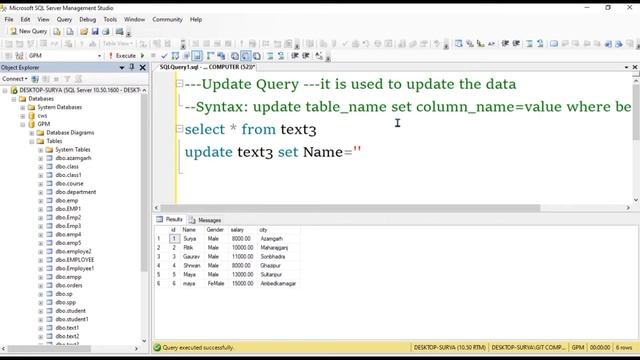
Task: Select the dbo.department table
Action: click(x=76, y=192)
